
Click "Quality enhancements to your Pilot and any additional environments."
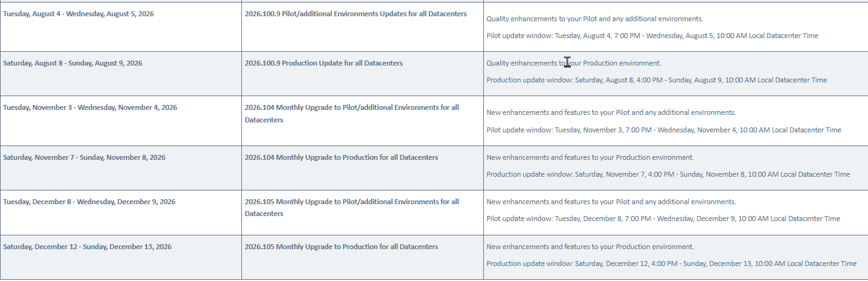click(595, 19)
